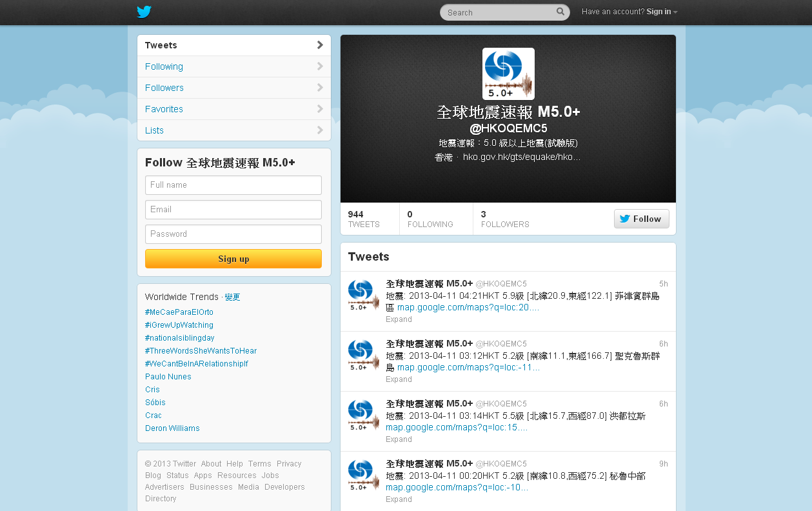Open the Privacy footer link
Screen dimensions: 812x511
[289, 464]
